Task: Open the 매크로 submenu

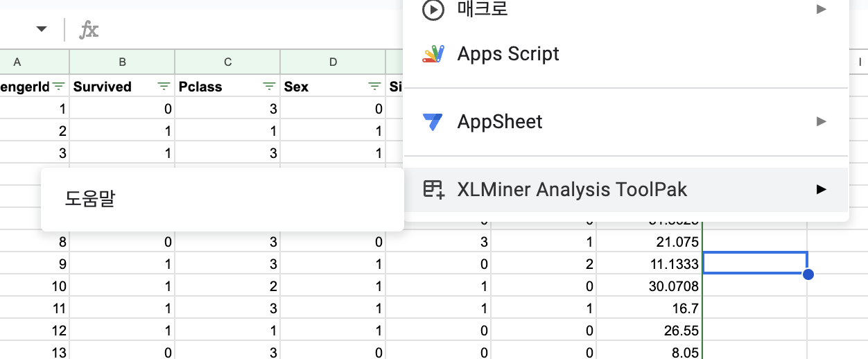Action: (626, 10)
